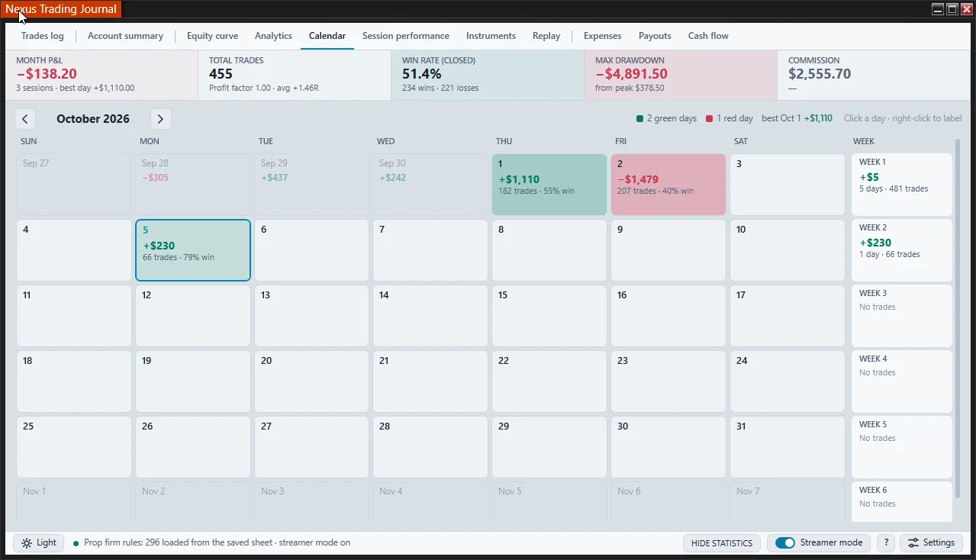Image resolution: width=976 pixels, height=560 pixels.
Task: Maximize the Nexus Trading Journal window
Action: coord(952,9)
